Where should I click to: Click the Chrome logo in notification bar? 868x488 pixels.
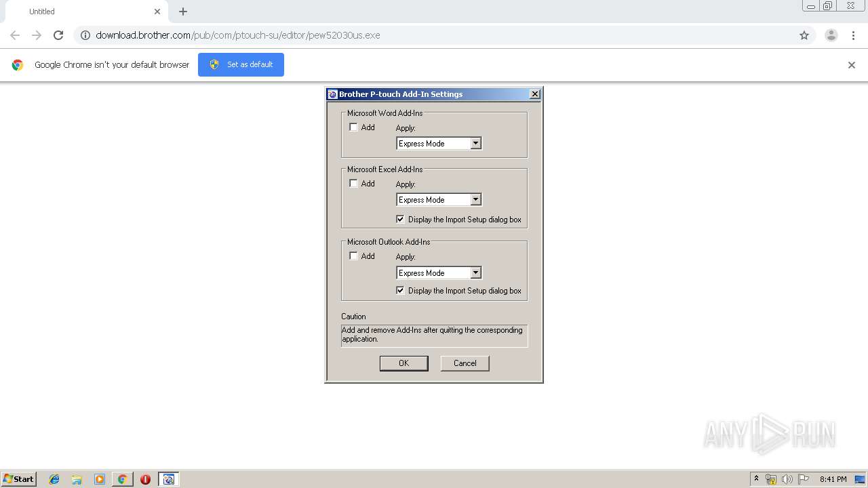click(x=18, y=65)
